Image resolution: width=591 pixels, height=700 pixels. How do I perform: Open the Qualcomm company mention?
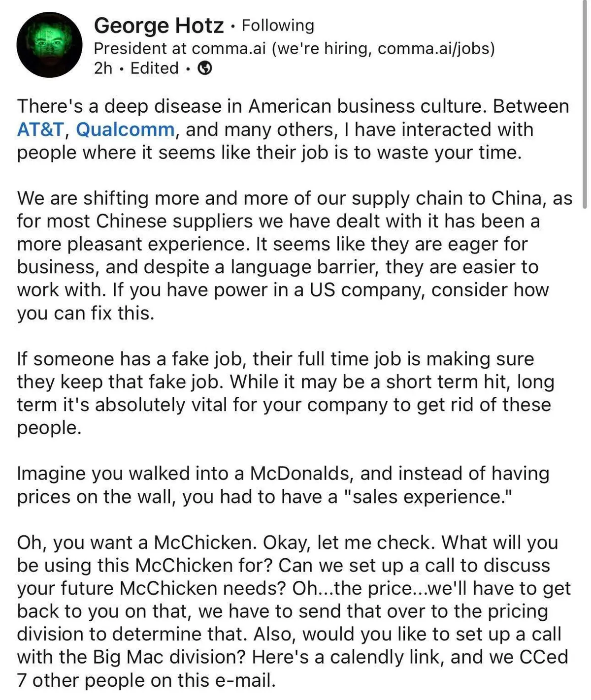125,129
